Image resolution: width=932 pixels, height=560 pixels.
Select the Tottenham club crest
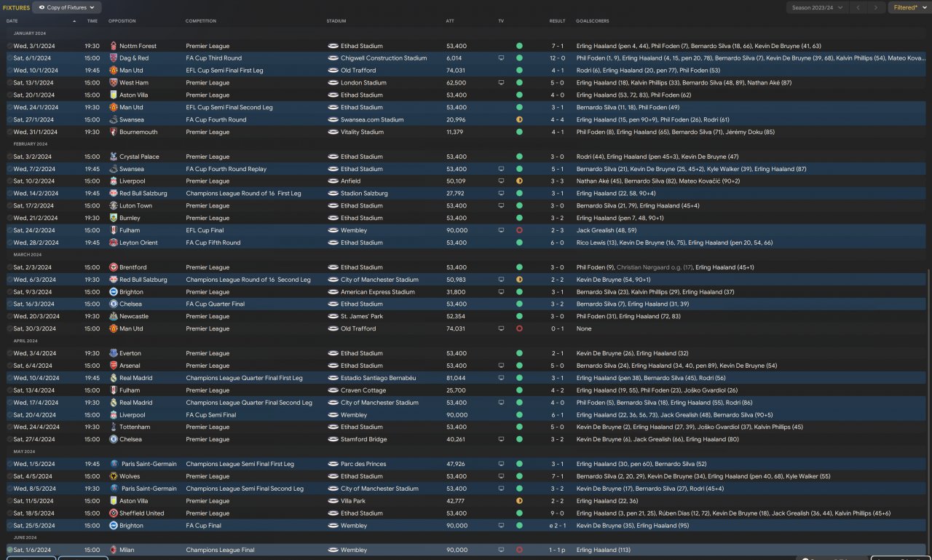tap(114, 427)
